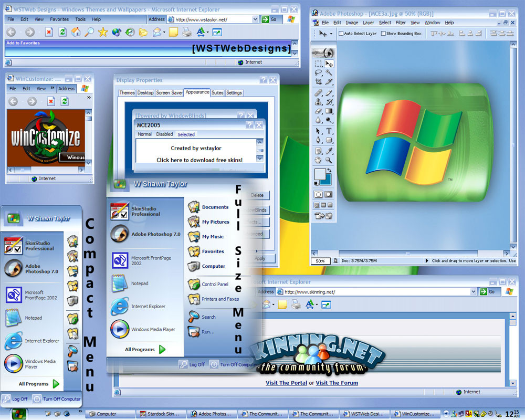The height and width of the screenshot is (420, 525).
Task: Open the address dropdown beside http://www.skinning.net/
Action: 474,292
